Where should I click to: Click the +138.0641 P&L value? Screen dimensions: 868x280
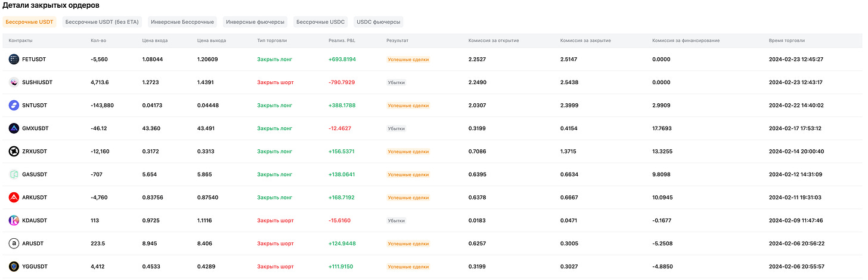[x=342, y=174]
